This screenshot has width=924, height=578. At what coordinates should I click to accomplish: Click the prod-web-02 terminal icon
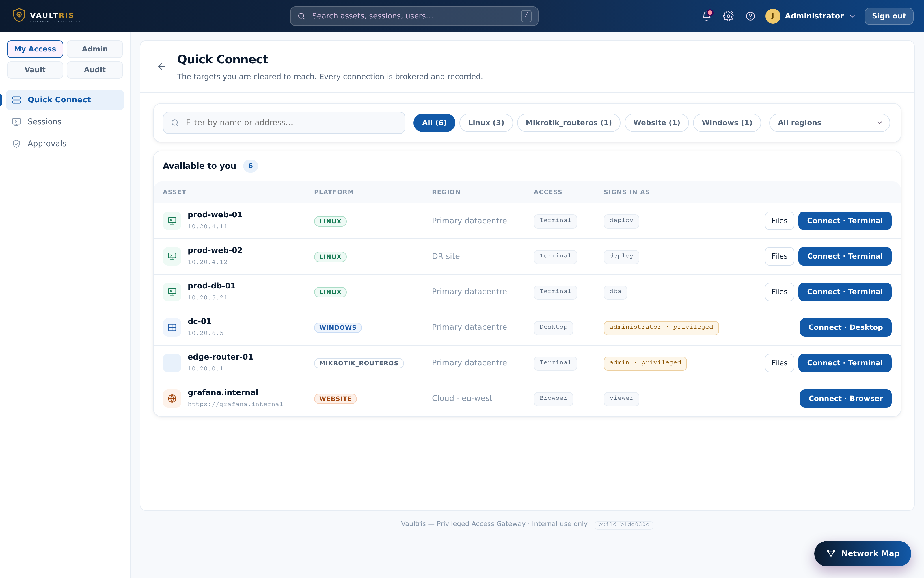172,257
